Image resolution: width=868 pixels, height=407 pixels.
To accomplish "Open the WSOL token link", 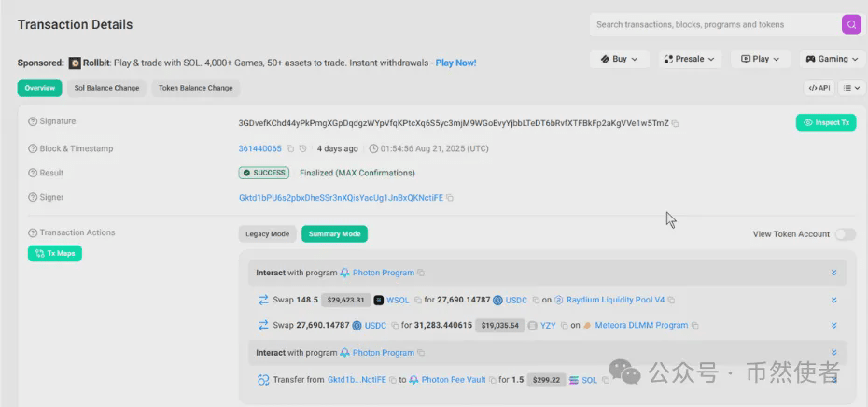I will [398, 301].
